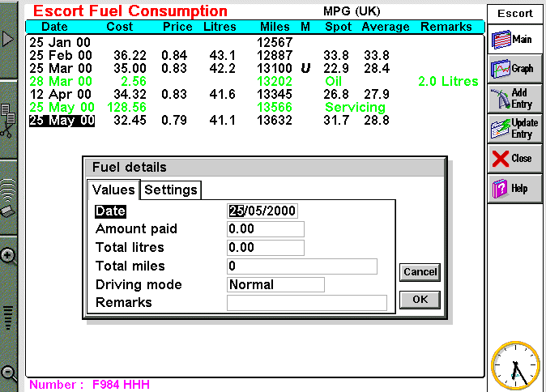Click the analog clock in the corner
Image resolution: width=546 pixels, height=392 pixels.
coord(515,365)
